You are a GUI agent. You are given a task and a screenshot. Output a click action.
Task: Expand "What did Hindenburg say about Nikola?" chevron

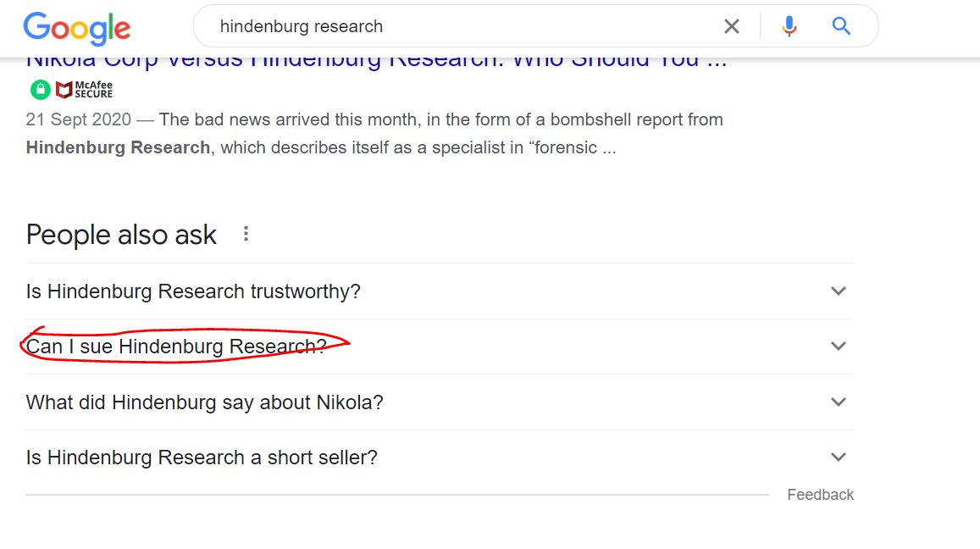(x=839, y=402)
